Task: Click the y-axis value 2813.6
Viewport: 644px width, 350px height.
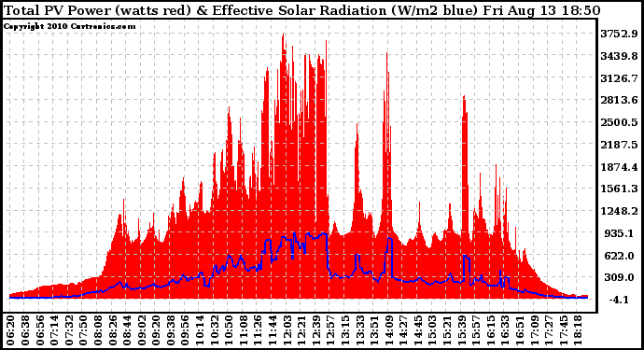Action: tap(619, 100)
